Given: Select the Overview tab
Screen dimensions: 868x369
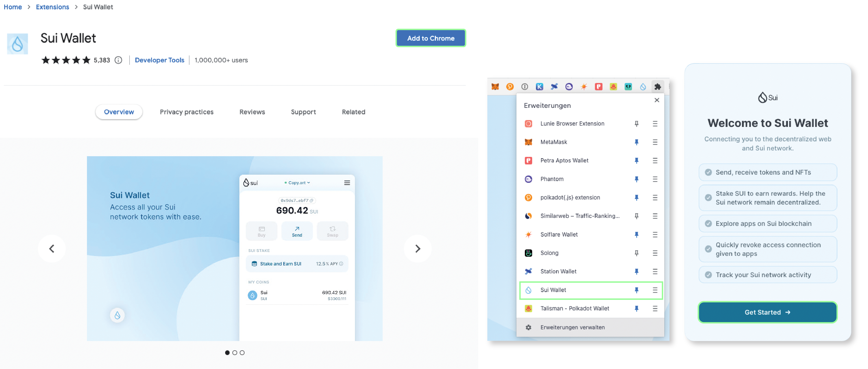Looking at the screenshot, I should (119, 112).
